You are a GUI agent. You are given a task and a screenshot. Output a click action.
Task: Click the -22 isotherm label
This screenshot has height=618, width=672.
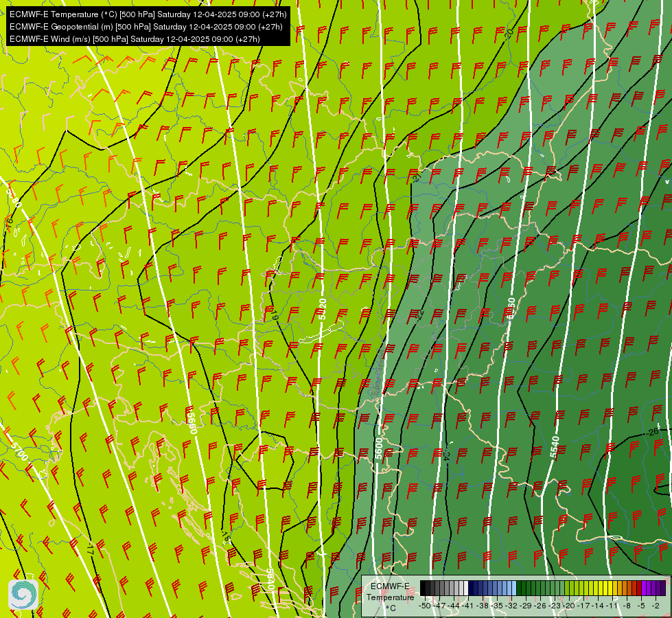point(420,314)
